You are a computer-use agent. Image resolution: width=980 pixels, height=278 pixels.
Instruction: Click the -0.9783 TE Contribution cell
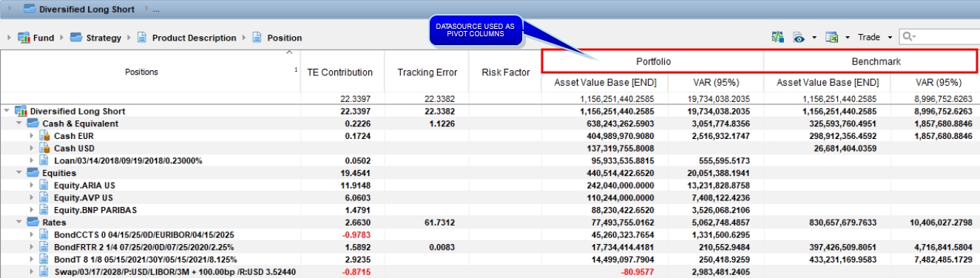click(356, 234)
